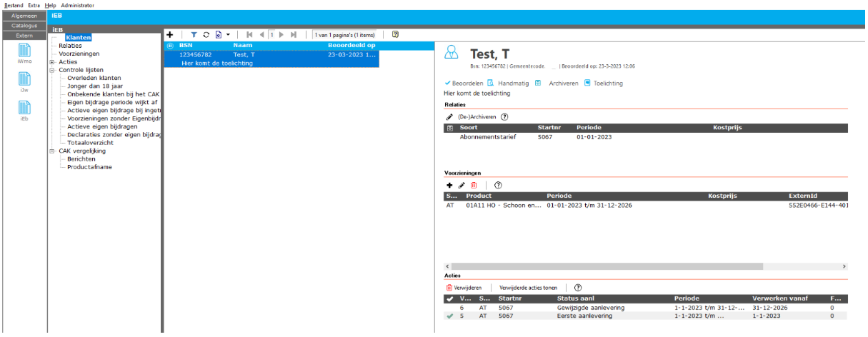Click the pencil edit icon under Voorzieningen
Viewport: 868px width, 337px height.
[462, 186]
